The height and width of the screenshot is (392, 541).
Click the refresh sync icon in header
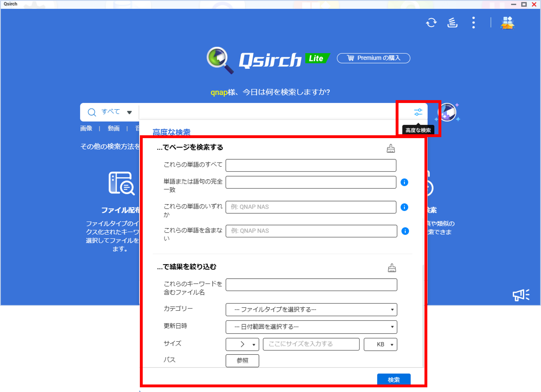[431, 23]
